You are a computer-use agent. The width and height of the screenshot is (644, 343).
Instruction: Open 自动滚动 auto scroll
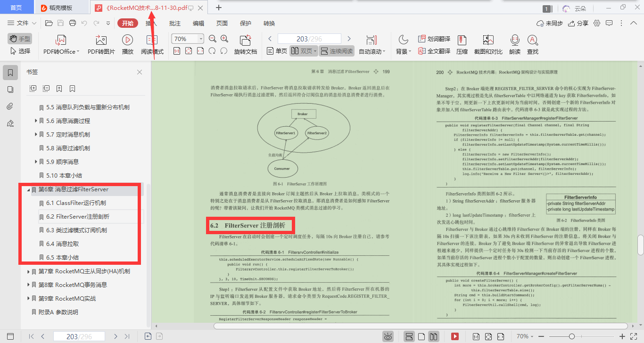tap(372, 45)
